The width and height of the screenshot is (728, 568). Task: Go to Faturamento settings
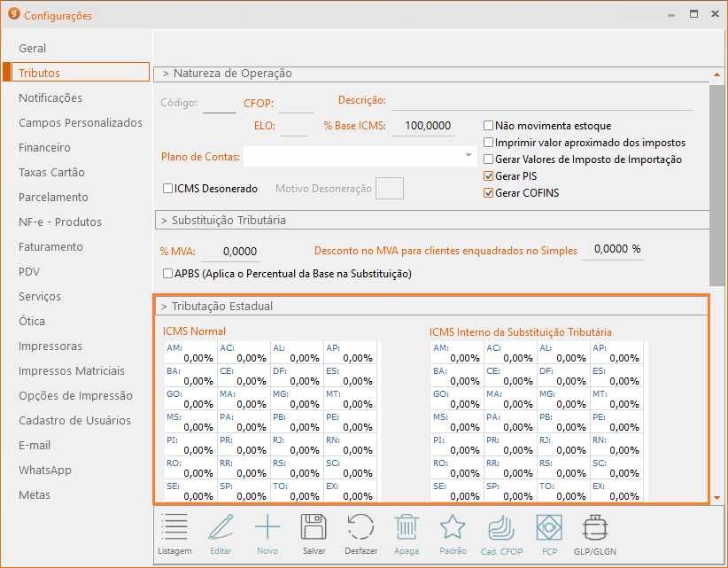pos(50,246)
